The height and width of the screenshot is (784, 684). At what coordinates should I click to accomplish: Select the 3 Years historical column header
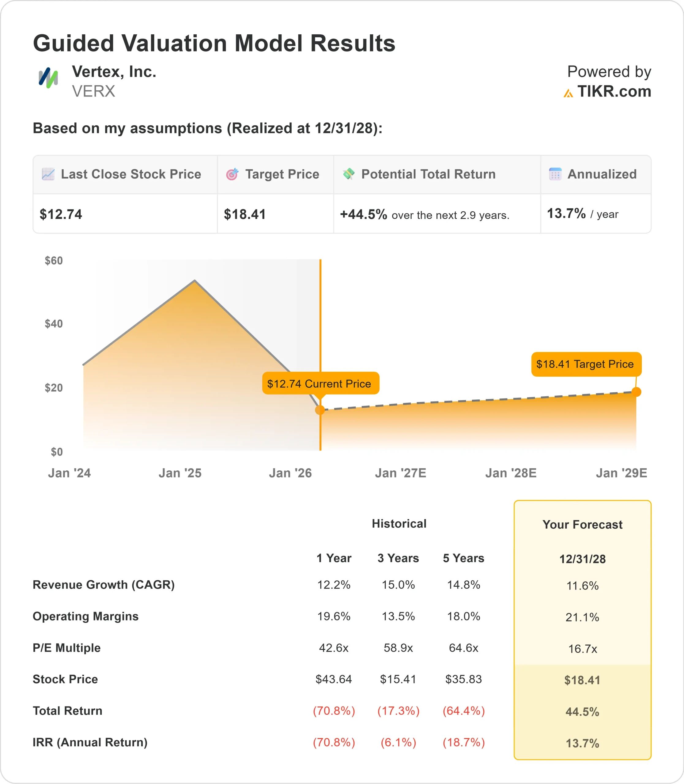click(398, 558)
